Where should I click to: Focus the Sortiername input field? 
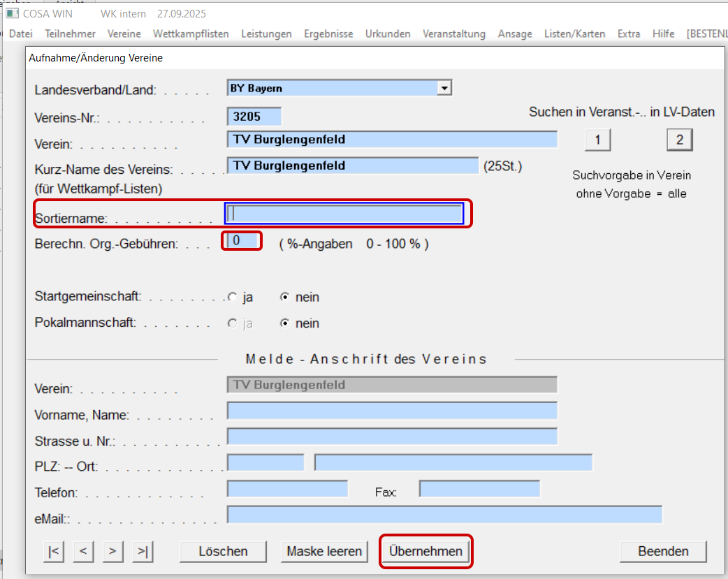(344, 214)
